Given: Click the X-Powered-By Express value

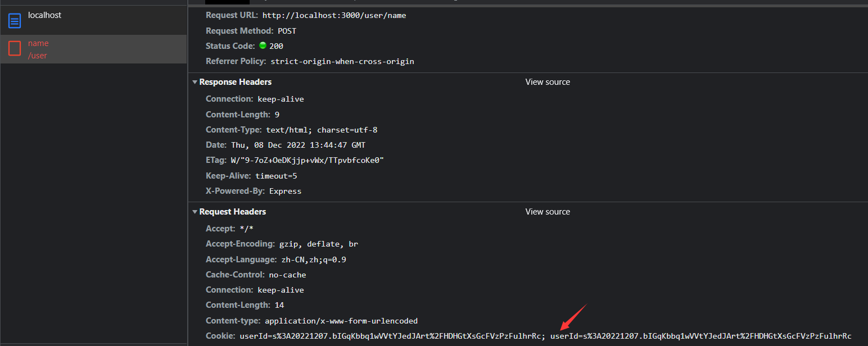Looking at the screenshot, I should click(285, 191).
